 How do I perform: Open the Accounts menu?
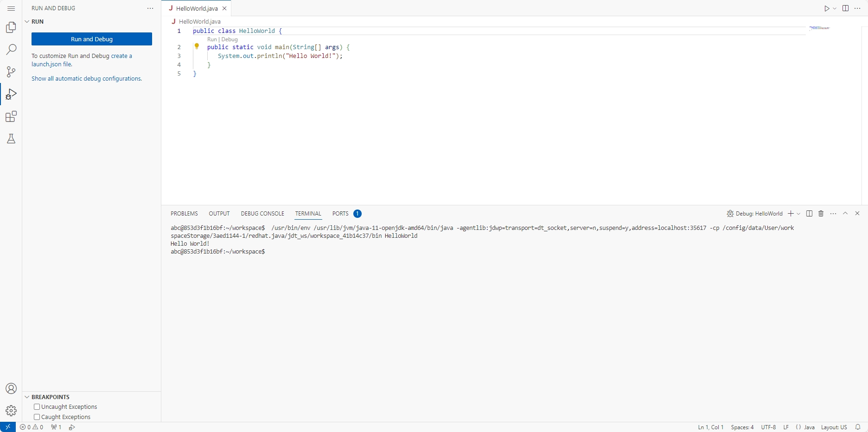[11, 388]
